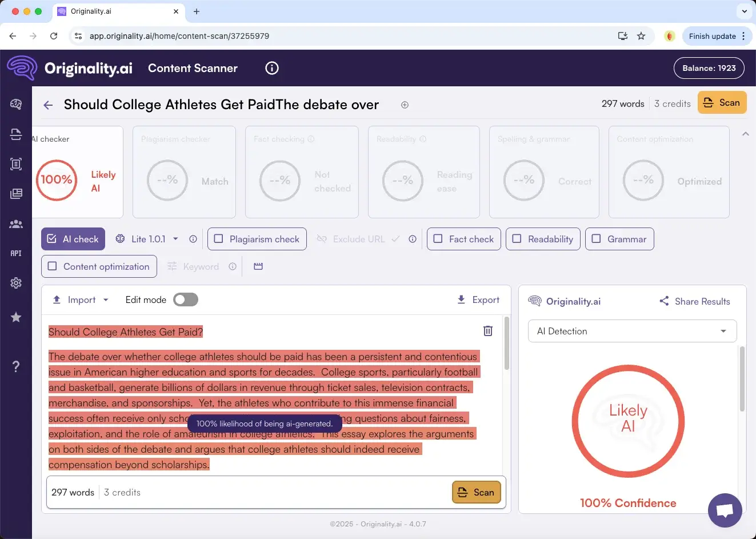Open the AI Detection dropdown
Image resolution: width=756 pixels, height=539 pixels.
pyautogui.click(x=632, y=331)
